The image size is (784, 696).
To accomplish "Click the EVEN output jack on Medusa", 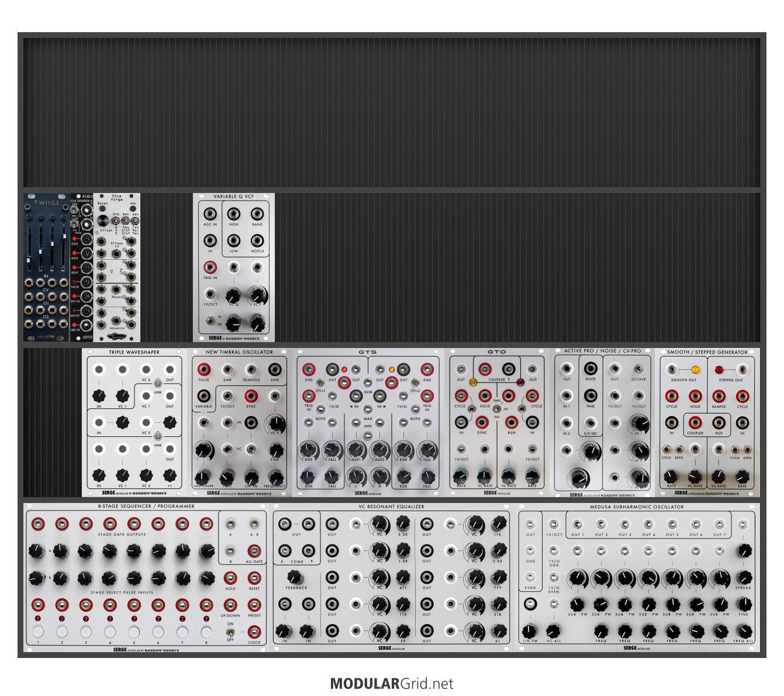I will (530, 578).
